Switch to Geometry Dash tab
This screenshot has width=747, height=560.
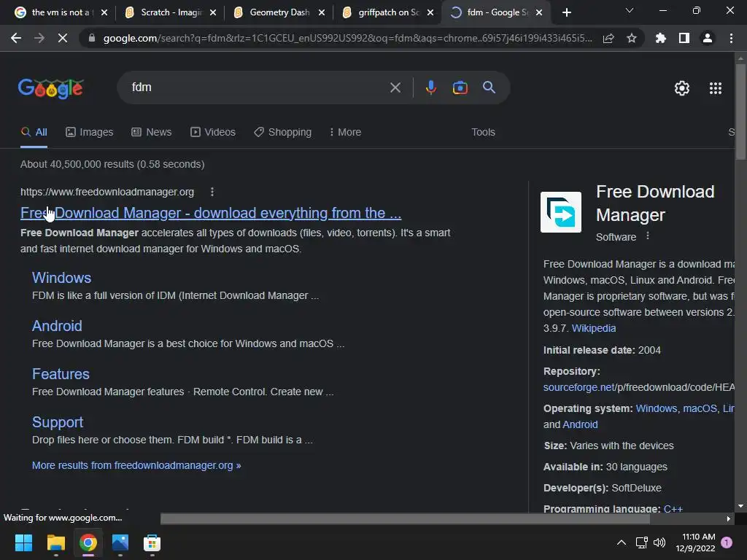click(x=279, y=12)
